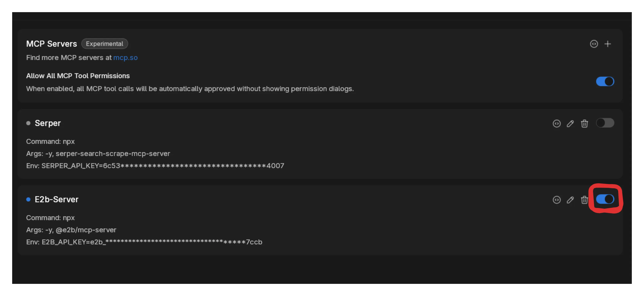Click the SERPER_API_KEY env line
644x296 pixels.
click(155, 166)
